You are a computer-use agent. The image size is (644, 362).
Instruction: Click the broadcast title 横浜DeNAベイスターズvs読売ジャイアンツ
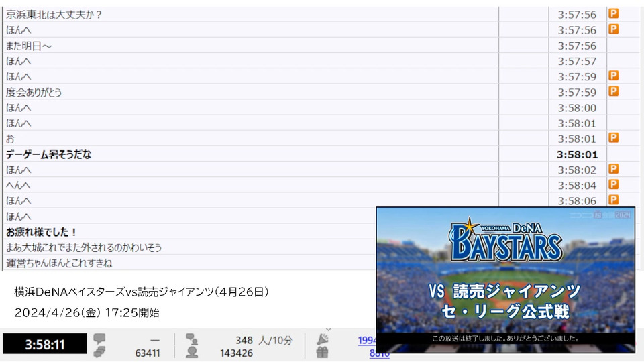tap(114, 292)
